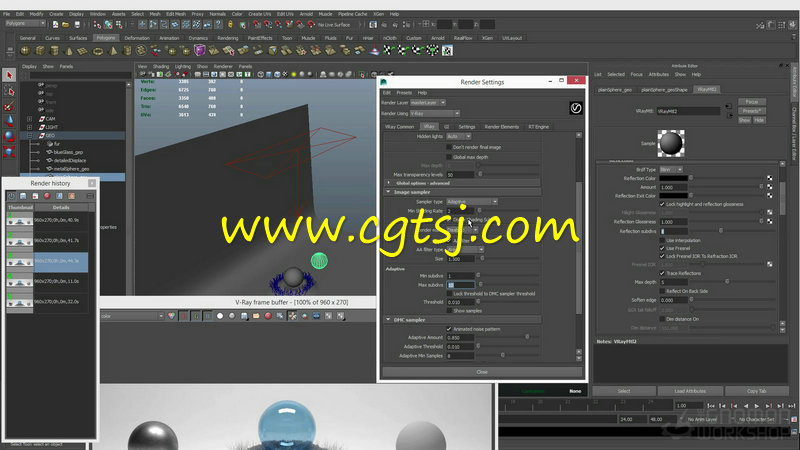This screenshot has width=800, height=450.
Task: Choose the Select tool in the toolbox
Action: (9, 75)
